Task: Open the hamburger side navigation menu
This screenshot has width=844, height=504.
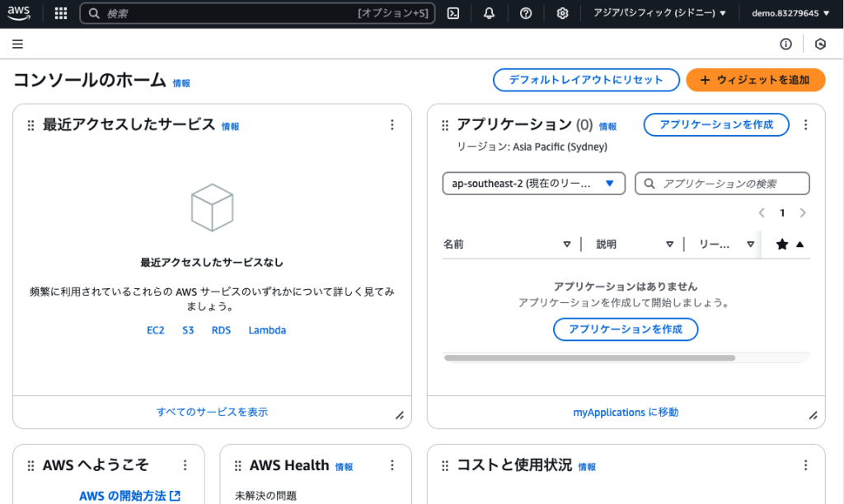Action: (x=18, y=44)
